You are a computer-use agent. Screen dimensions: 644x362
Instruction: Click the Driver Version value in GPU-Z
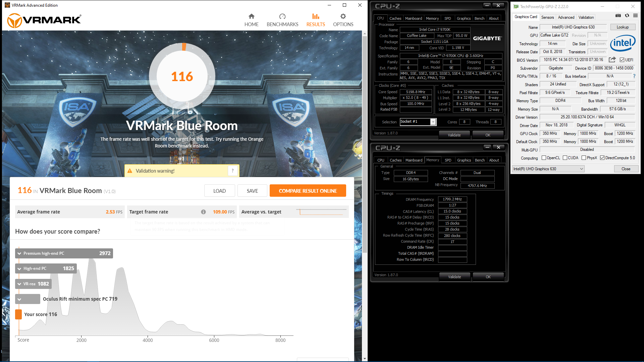[x=587, y=117]
